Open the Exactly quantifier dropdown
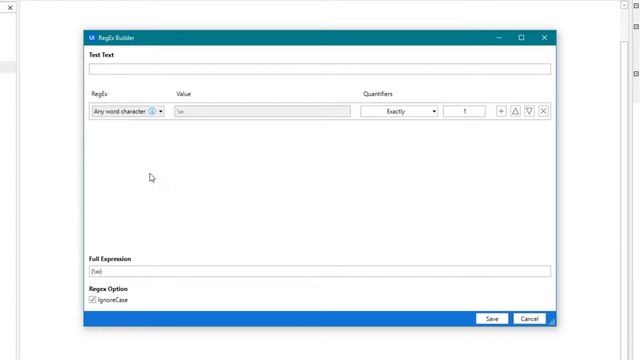Screen dimensions: 640x360 click(x=399, y=111)
